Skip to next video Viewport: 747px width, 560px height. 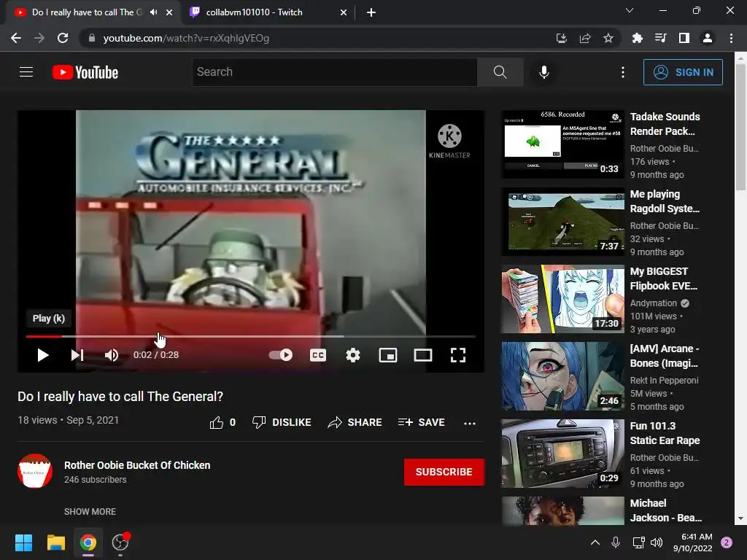click(x=77, y=355)
